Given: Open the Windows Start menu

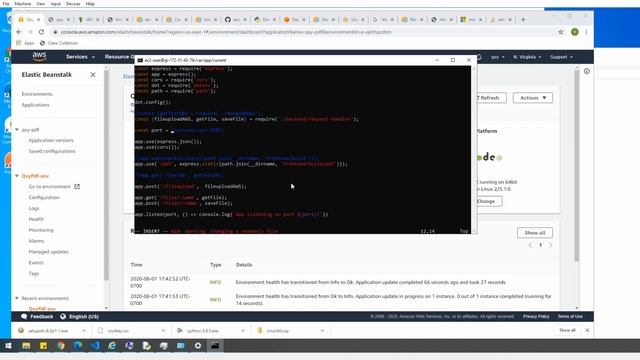Looking at the screenshot, I should click(8, 346).
